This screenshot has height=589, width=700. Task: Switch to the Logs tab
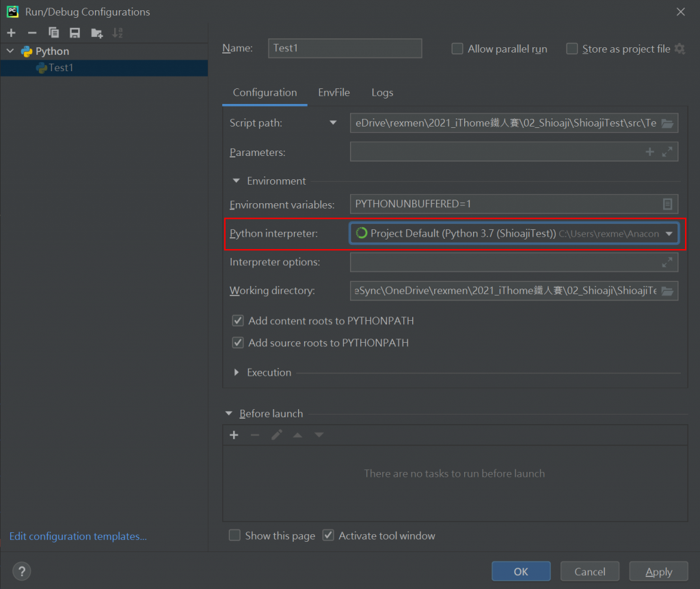coord(382,92)
